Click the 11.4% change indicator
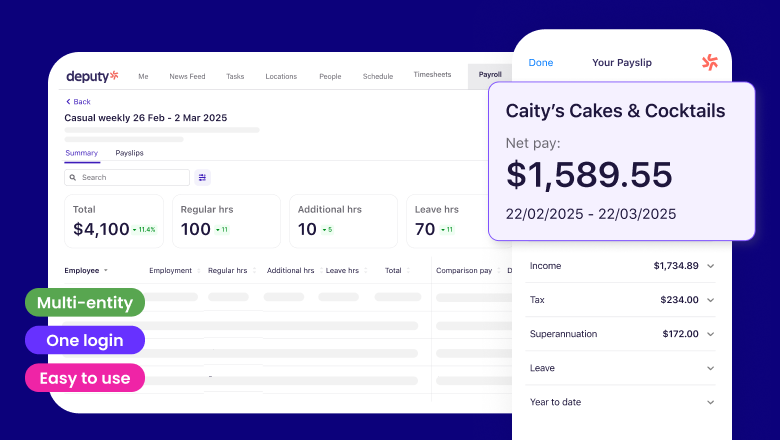The height and width of the screenshot is (440, 780). pos(144,230)
